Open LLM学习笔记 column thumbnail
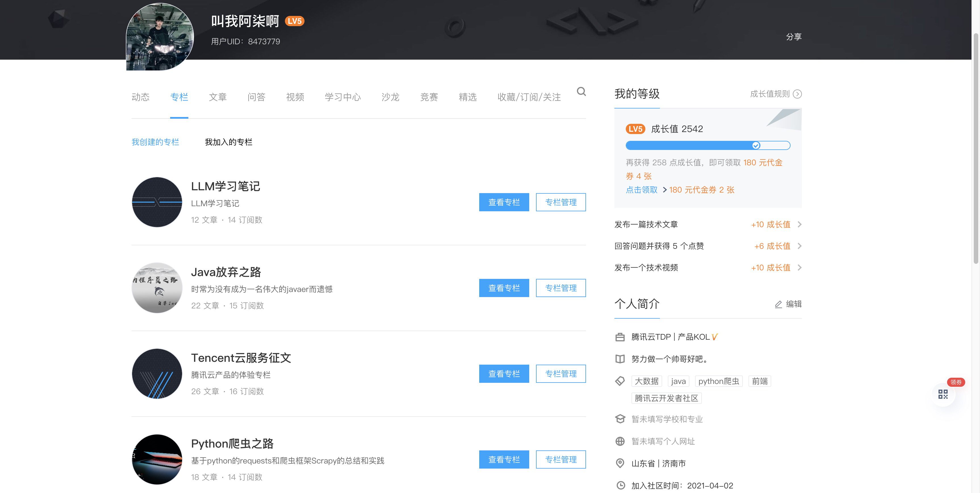This screenshot has height=493, width=980. coord(157,202)
